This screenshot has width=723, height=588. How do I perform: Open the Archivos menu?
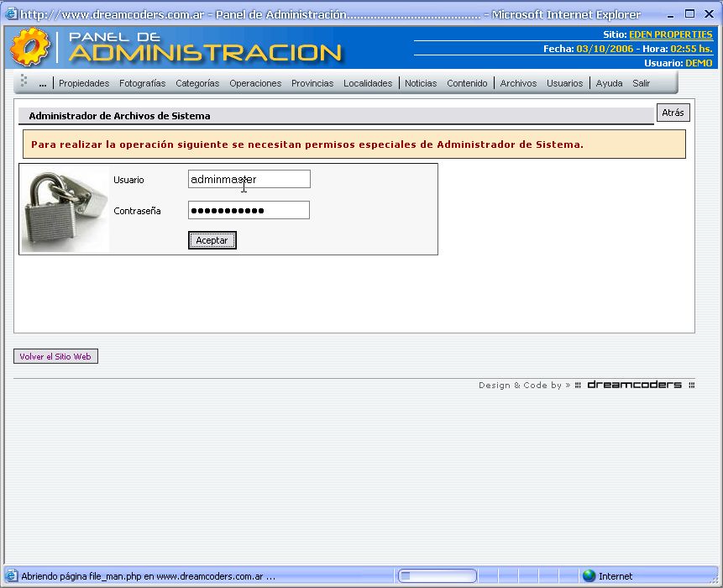(518, 83)
